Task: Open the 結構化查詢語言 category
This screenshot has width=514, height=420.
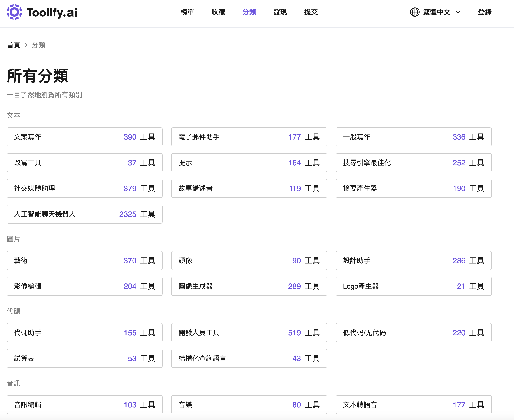Action: point(249,358)
